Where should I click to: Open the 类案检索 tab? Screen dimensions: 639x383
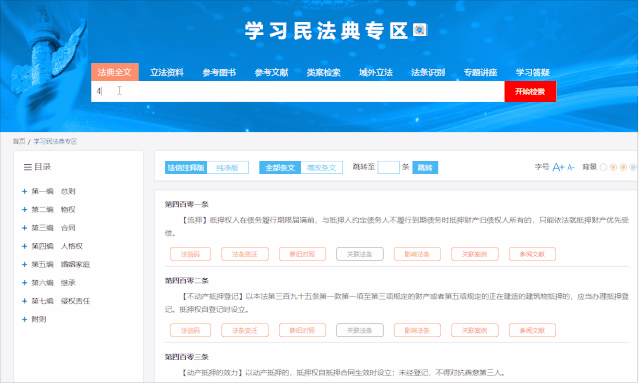coord(324,73)
